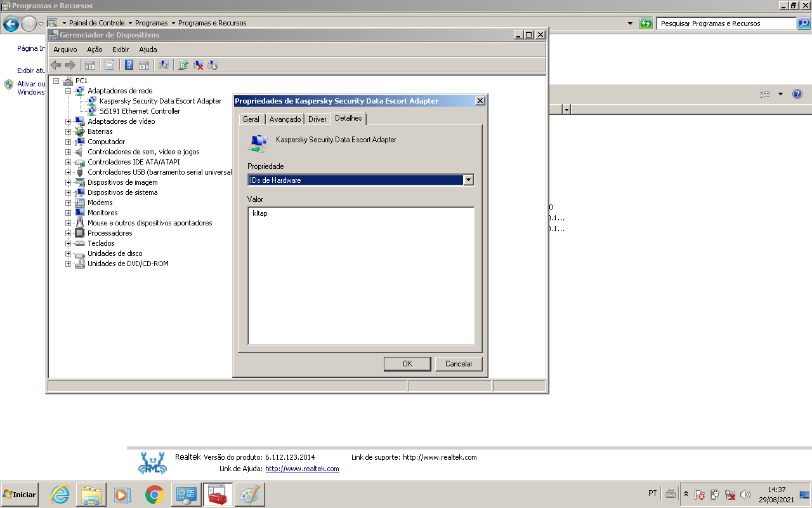The width and height of the screenshot is (812, 508).
Task: Click the red toolbox Device Manager taskbar icon
Action: point(218,495)
